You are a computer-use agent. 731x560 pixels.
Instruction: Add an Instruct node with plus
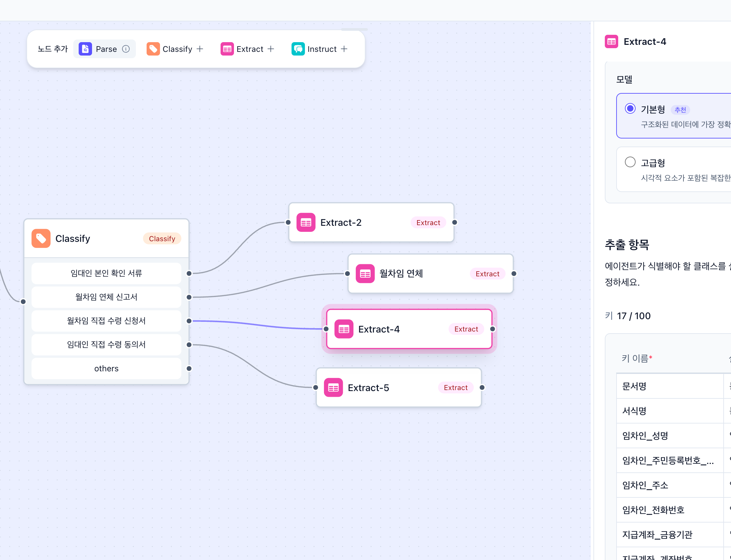point(344,49)
